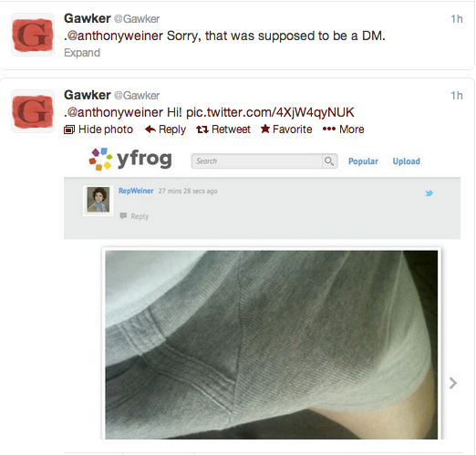Open the Popular tab on yfrog

(x=363, y=161)
